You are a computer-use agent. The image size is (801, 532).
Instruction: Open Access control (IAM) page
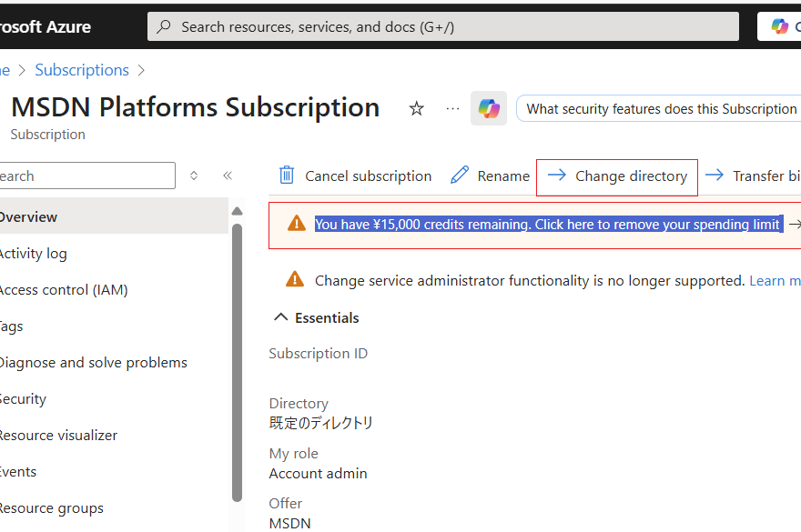coord(62,290)
